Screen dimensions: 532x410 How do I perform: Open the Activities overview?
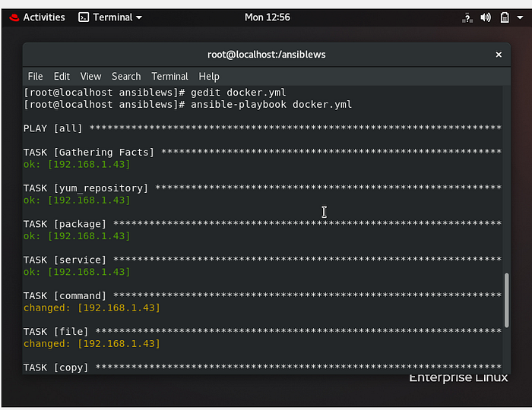[x=44, y=17]
